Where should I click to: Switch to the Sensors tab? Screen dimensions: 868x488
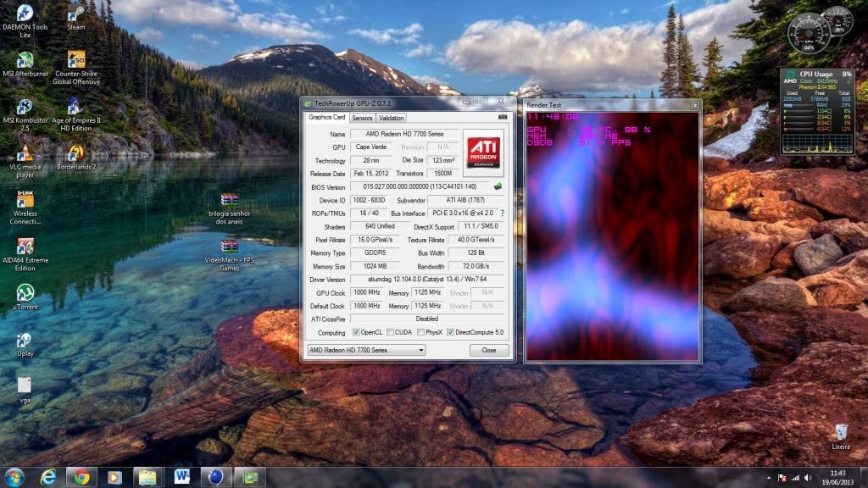pyautogui.click(x=362, y=118)
